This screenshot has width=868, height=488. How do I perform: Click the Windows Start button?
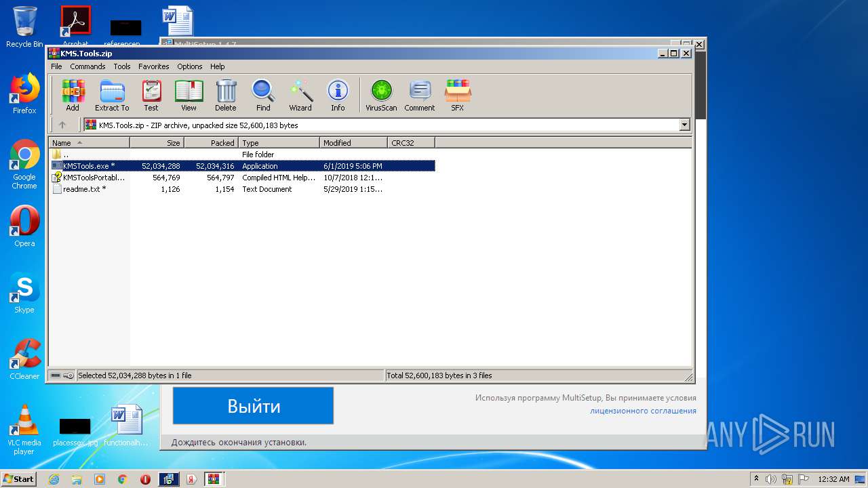pyautogui.click(x=18, y=479)
